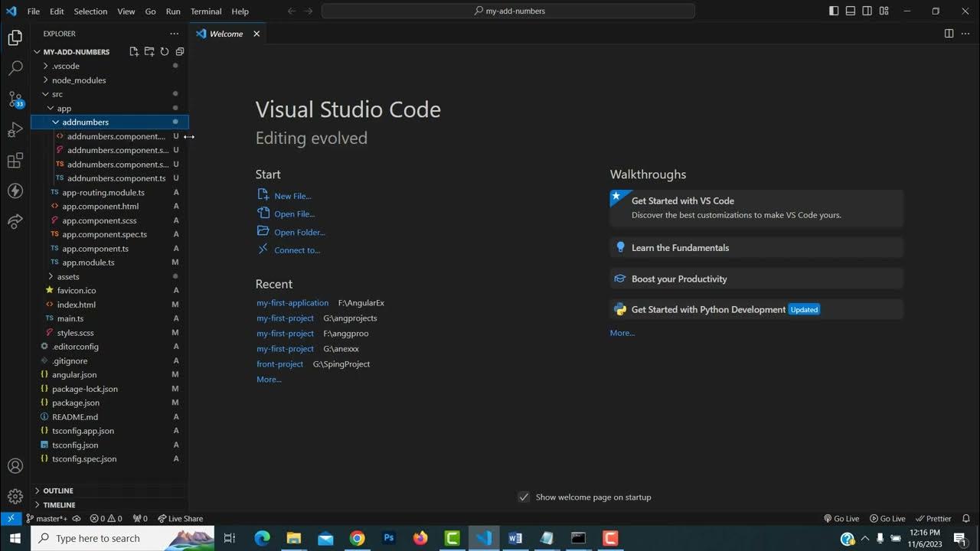The width and height of the screenshot is (980, 551).
Task: Open notifications bell in status bar
Action: coord(966,518)
